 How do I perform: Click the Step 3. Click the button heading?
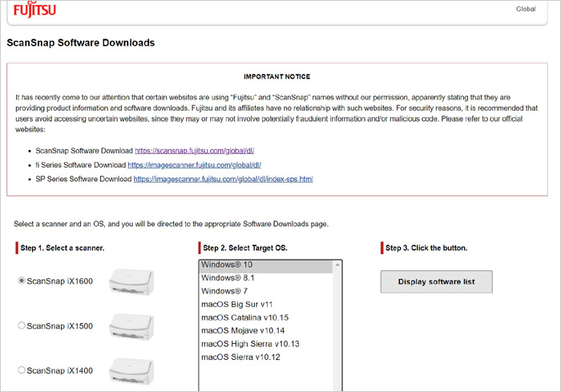426,248
